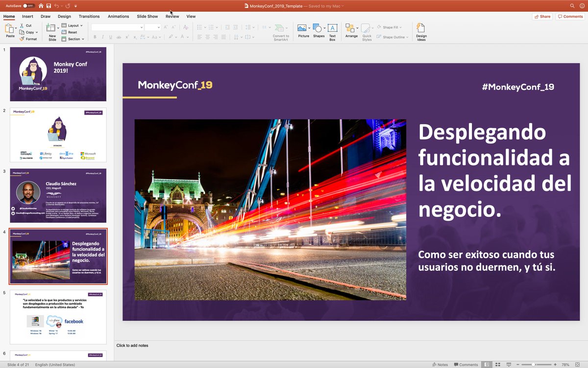Select slide 1 thumbnail Monkey Conf 2019
Viewport: 588px width, 368px height.
pos(58,74)
